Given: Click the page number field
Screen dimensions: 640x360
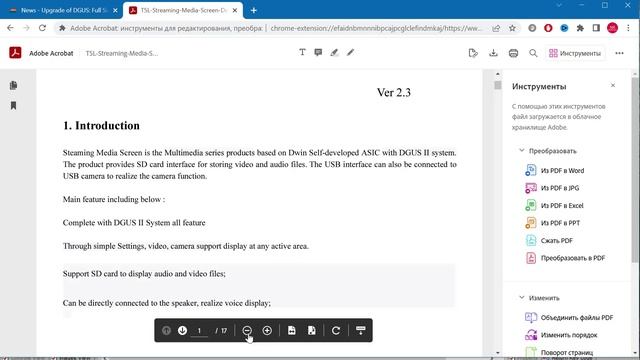Looking at the screenshot, I should 200,331.
